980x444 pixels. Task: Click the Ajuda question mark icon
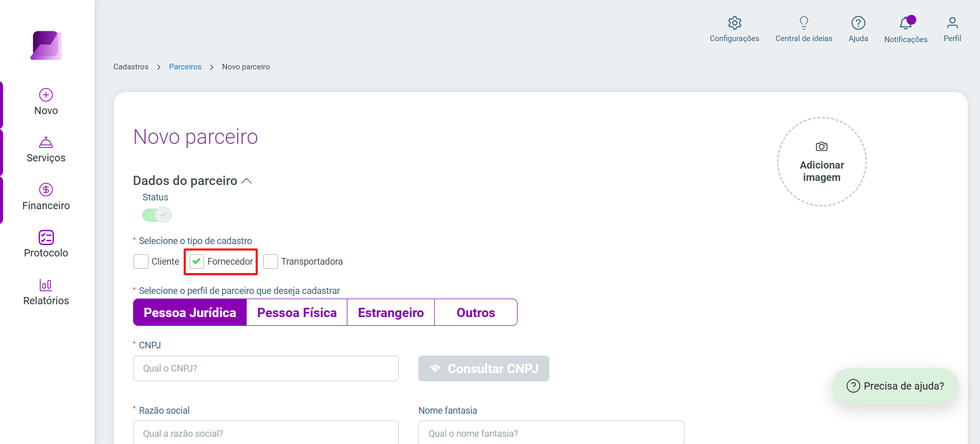coord(858,23)
